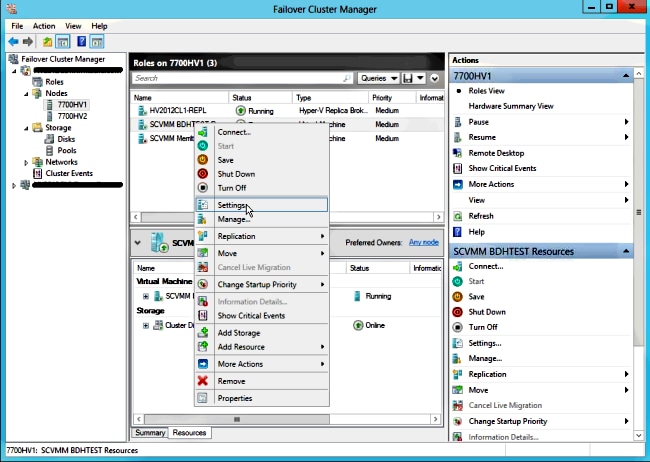
Task: Click the blue Help toolbar icon
Action: (82, 41)
